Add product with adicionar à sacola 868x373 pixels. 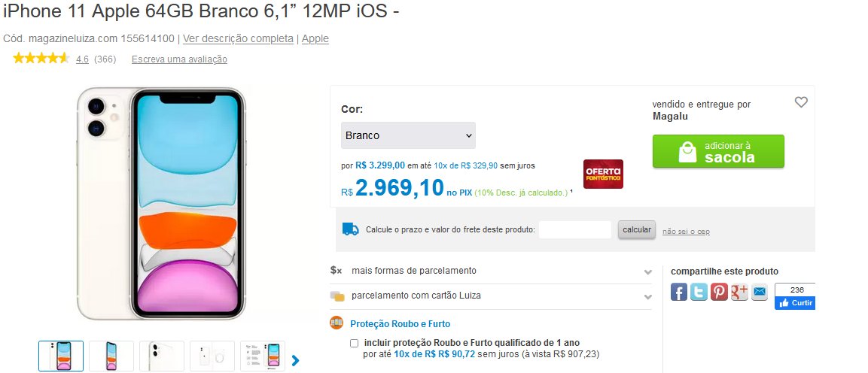tap(717, 151)
